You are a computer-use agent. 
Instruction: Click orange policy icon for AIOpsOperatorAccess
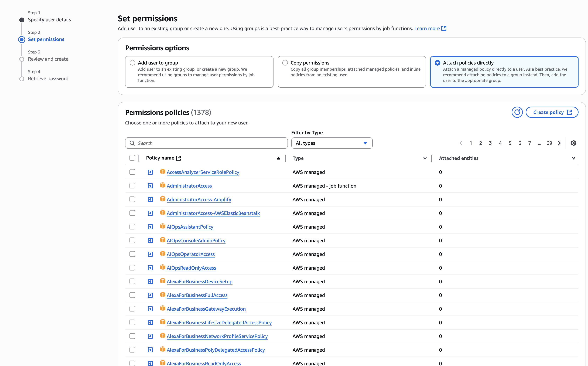click(163, 254)
